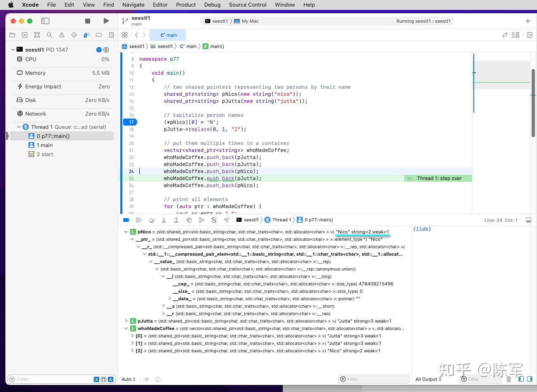Toggle the breakpoint on line 17
Viewport: 537px width, 392px height.
(x=130, y=122)
